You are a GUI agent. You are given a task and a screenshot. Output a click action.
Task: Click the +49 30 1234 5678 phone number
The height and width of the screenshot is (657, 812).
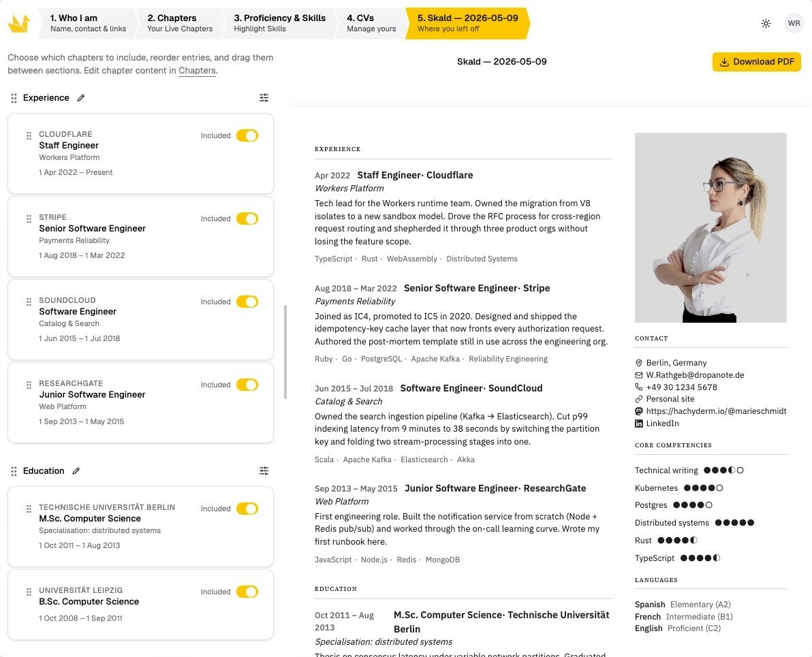pyautogui.click(x=681, y=387)
